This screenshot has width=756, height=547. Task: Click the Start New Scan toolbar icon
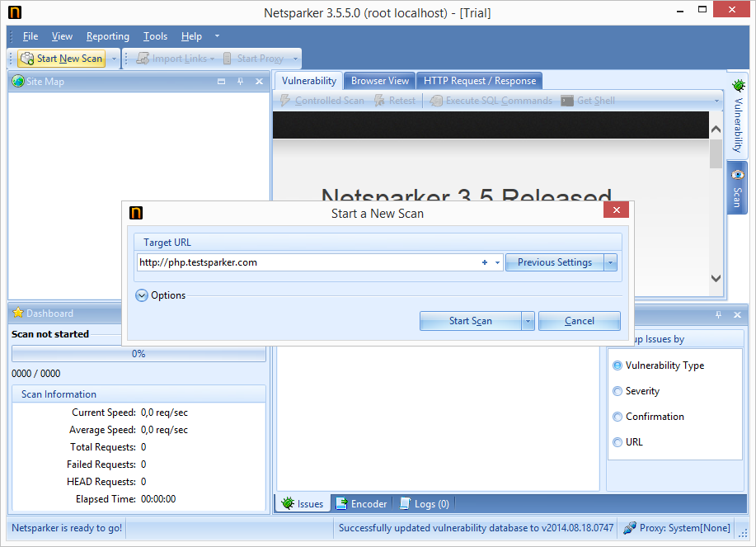(27, 59)
